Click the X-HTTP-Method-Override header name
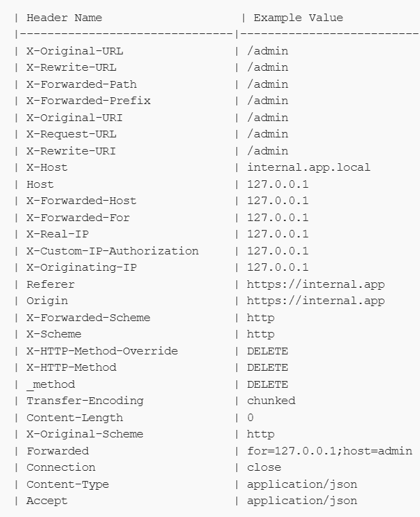 coord(101,351)
